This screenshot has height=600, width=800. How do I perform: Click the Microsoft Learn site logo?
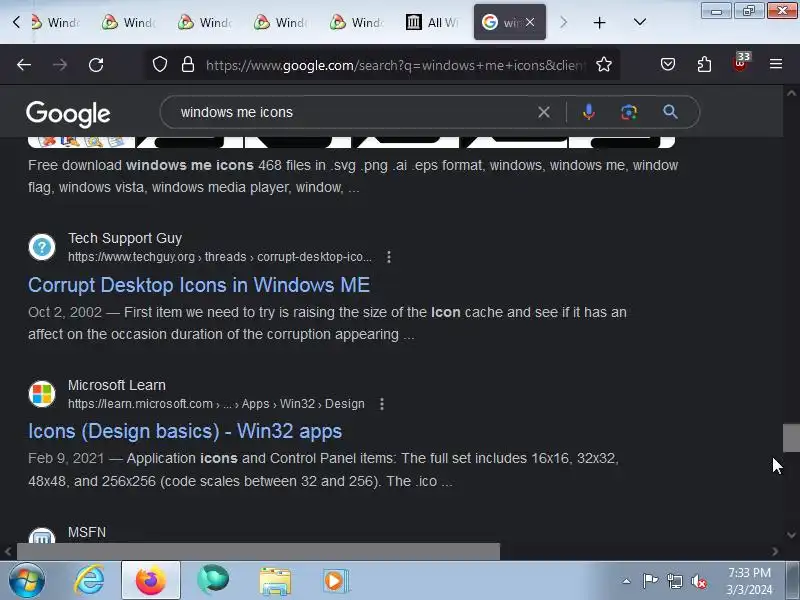(x=42, y=394)
